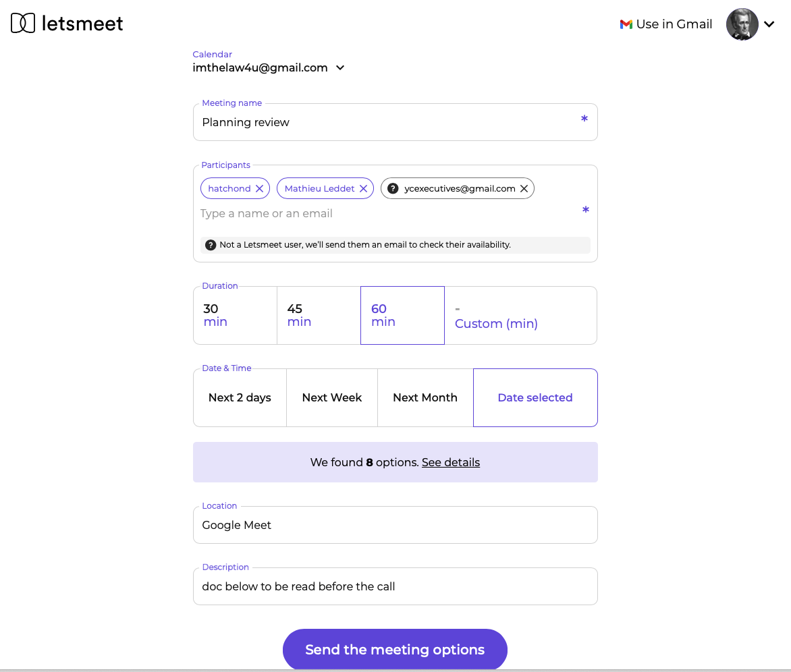
Task: Select the 30 min duration option
Action: (234, 315)
